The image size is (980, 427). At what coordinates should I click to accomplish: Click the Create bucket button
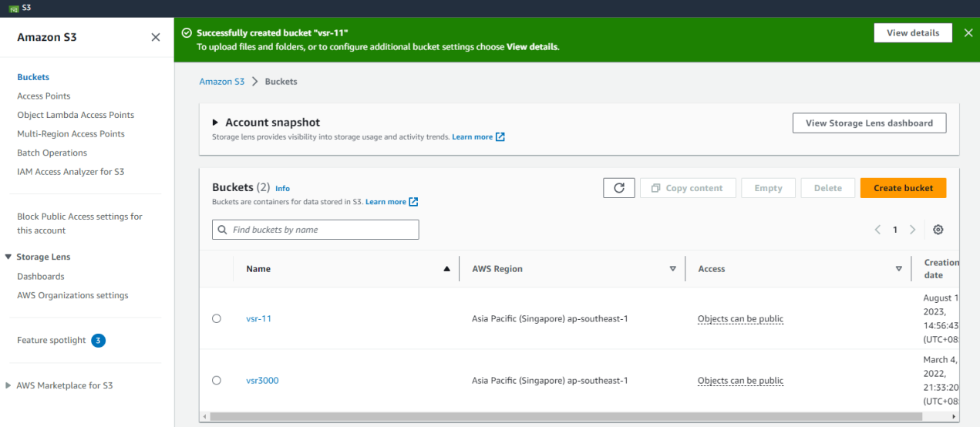click(x=903, y=188)
